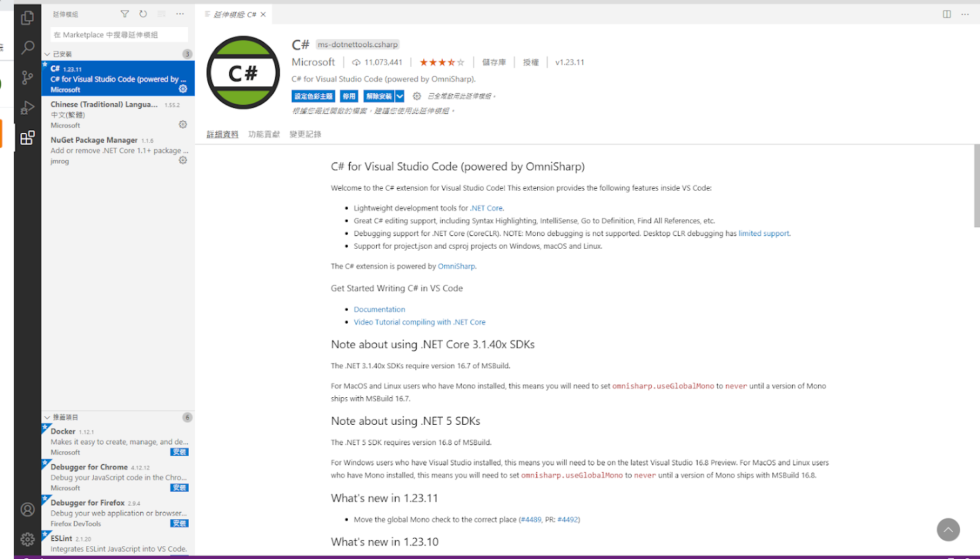Select Chinese (Traditional) Language Pack item
The width and height of the screenshot is (980, 559).
[x=118, y=114]
